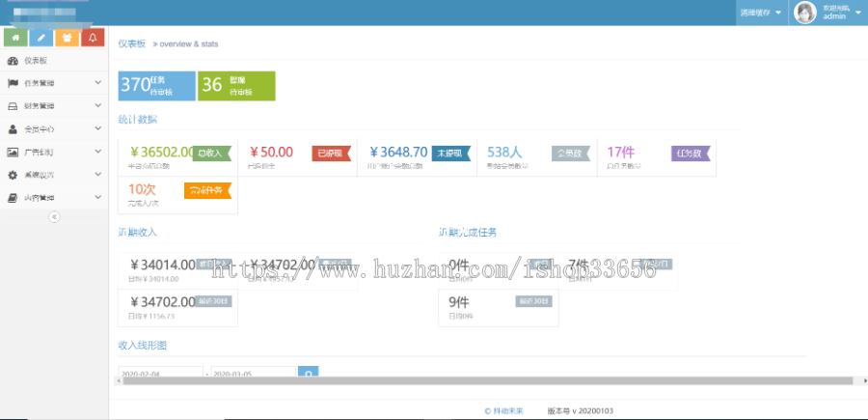Screen dimensions: 868x420
Task: Click the 538人 member count
Action: click(504, 153)
